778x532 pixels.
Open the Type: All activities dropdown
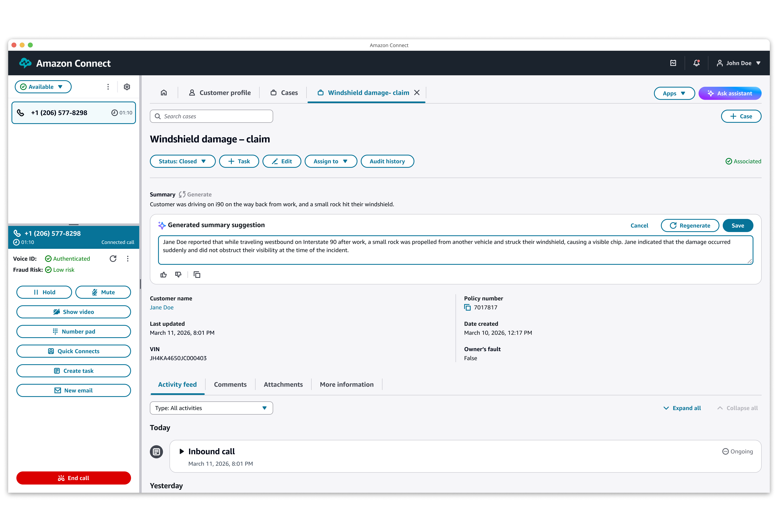click(x=211, y=408)
